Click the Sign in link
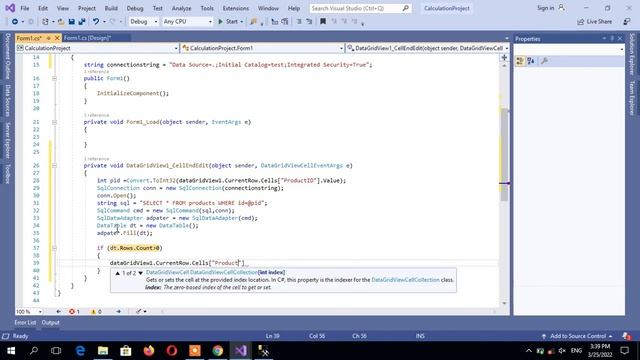 pos(546,8)
